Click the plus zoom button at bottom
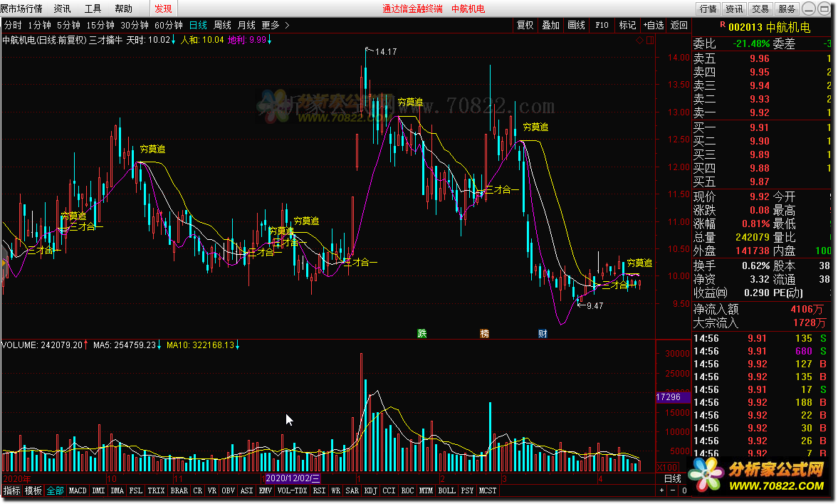 coord(661,490)
